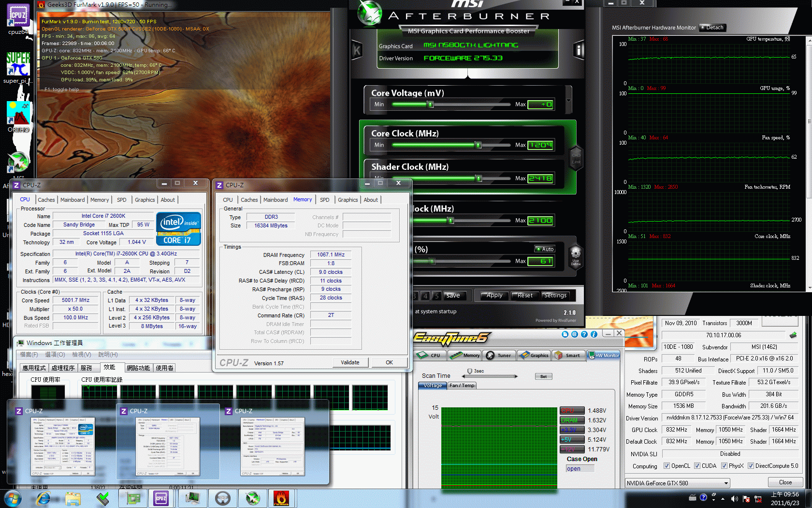Viewport: 812px width, 508px height.
Task: Switch to EasyTune6 Graphics tab
Action: point(534,355)
